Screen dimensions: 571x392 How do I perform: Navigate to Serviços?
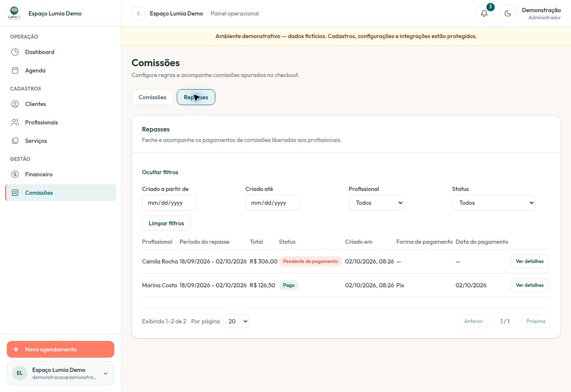point(60,141)
